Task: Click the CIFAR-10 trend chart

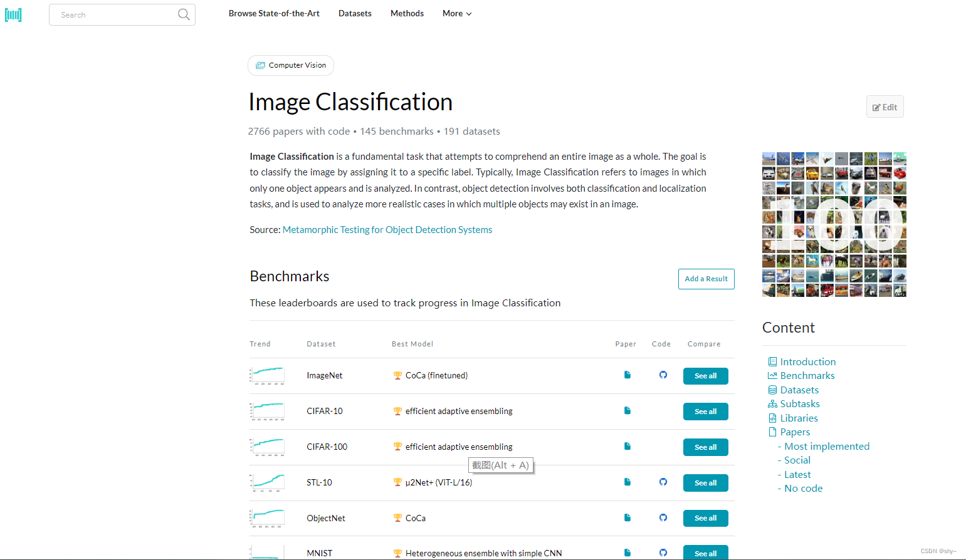Action: coord(267,411)
